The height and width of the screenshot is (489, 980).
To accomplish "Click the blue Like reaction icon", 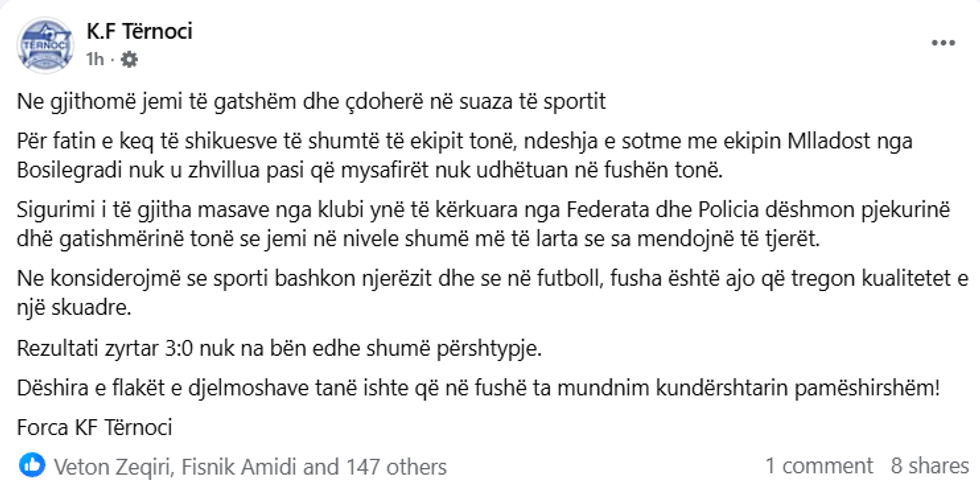I will click(33, 465).
